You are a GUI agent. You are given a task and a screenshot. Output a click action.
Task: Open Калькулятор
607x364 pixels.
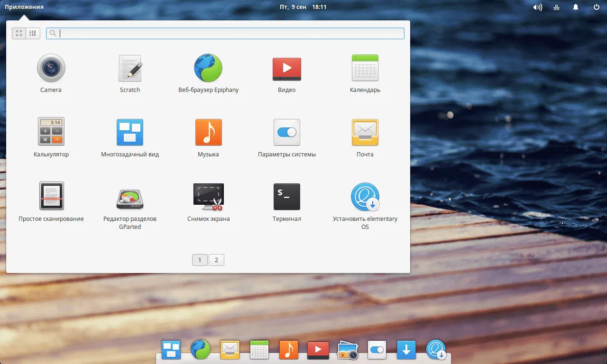51,132
